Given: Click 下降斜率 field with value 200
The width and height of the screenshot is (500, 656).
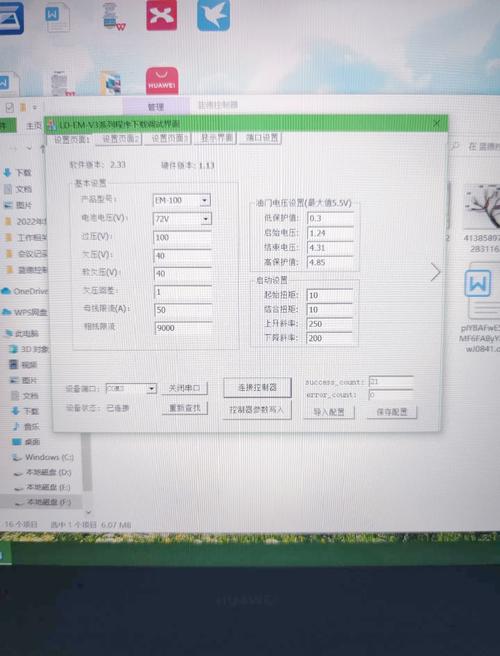Looking at the screenshot, I should click(330, 338).
